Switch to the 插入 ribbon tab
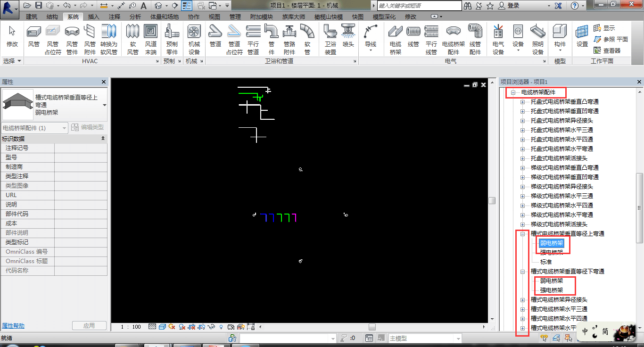 point(94,17)
